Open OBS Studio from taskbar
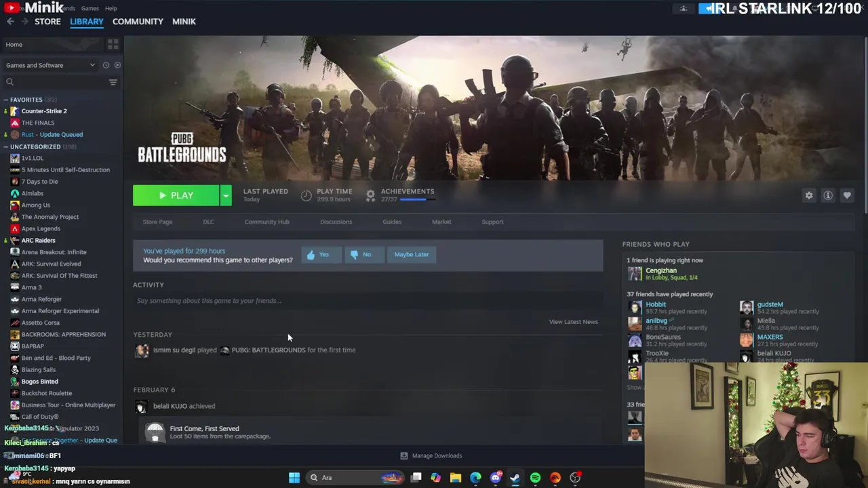868x488 pixels. 575,478
